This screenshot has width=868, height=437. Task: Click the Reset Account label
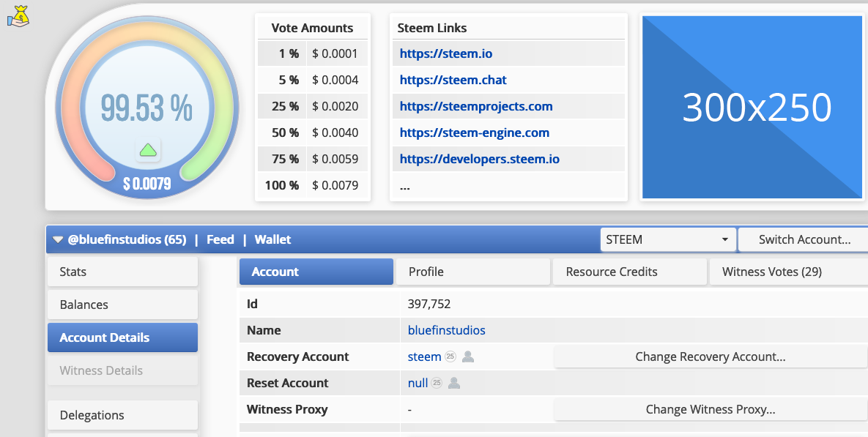[x=287, y=383]
